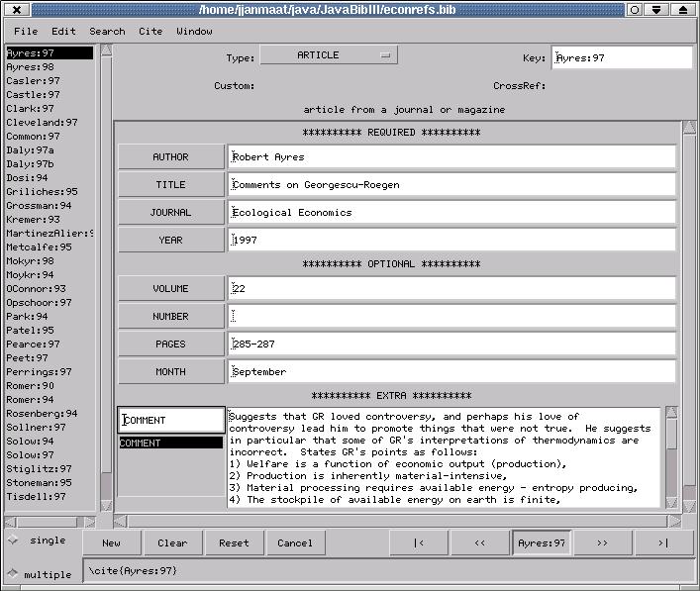The image size is (700, 591).
Task: Open the Search menu
Action: point(107,31)
